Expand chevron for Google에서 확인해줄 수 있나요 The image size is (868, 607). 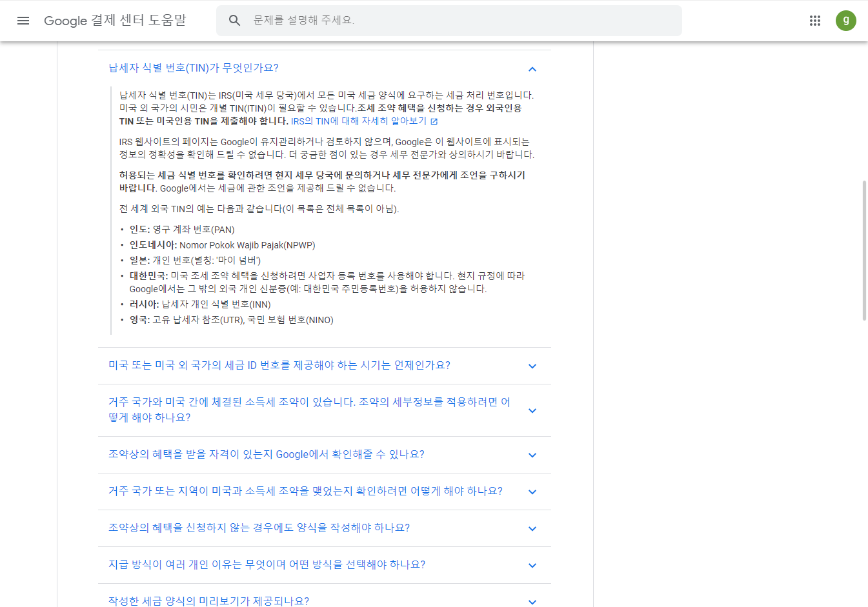point(532,455)
